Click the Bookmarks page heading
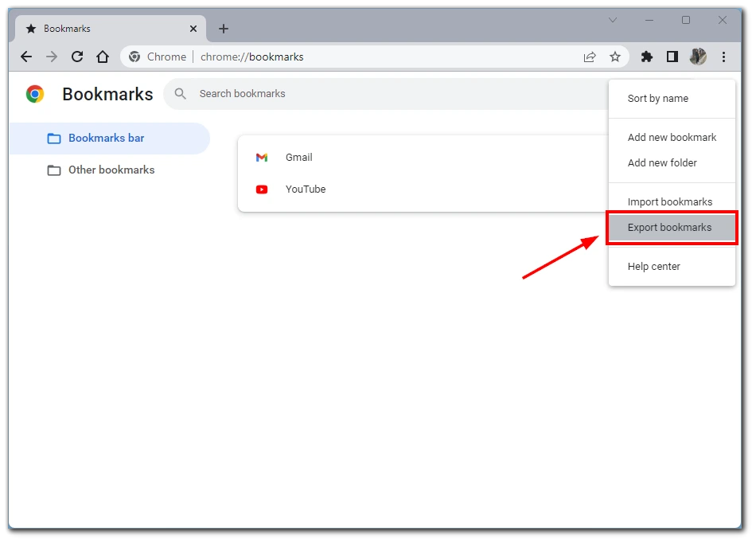Image resolution: width=756 pixels, height=543 pixels. coord(107,94)
